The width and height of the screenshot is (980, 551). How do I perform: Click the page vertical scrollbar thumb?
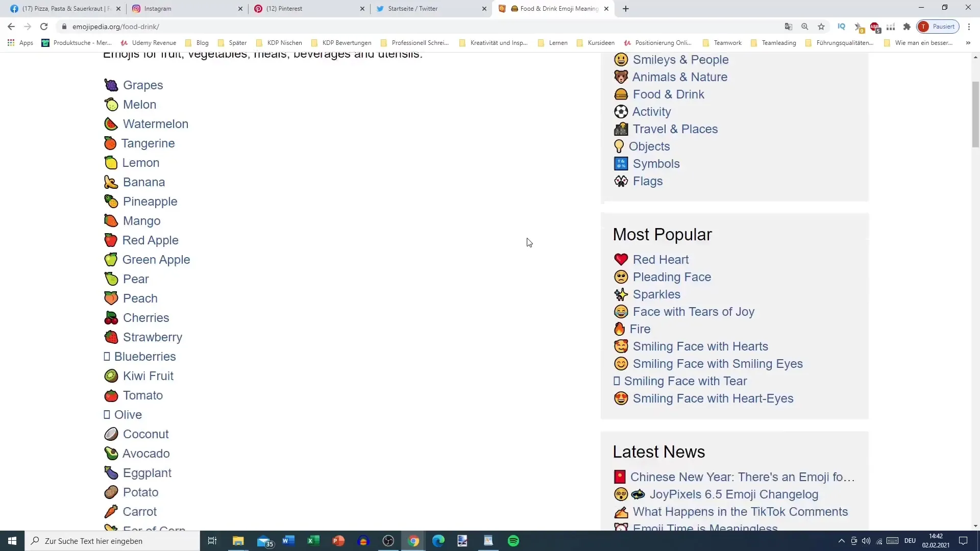(975, 114)
